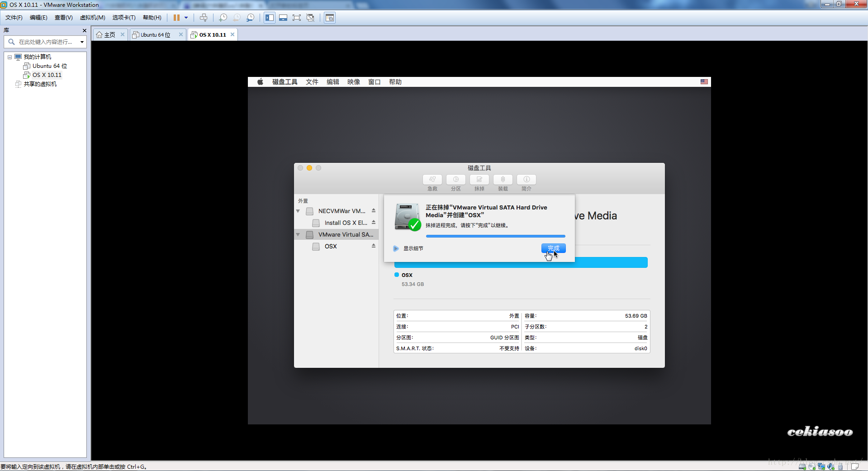Eject the NECVMWar VM disk

(374, 211)
